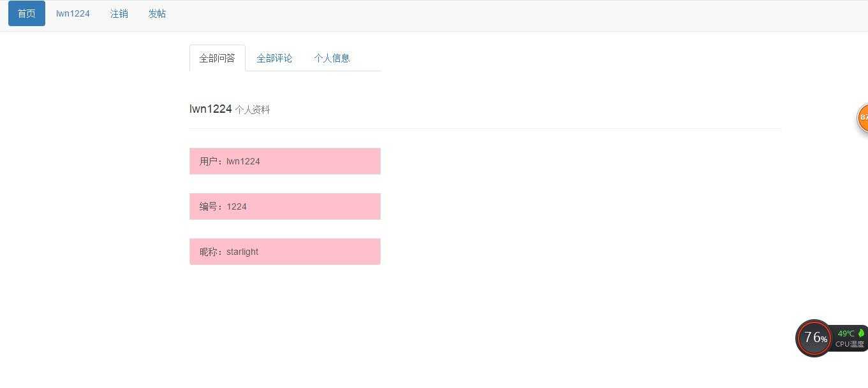Click the orange floating ball widget
This screenshot has height=388, width=868.
tap(862, 118)
